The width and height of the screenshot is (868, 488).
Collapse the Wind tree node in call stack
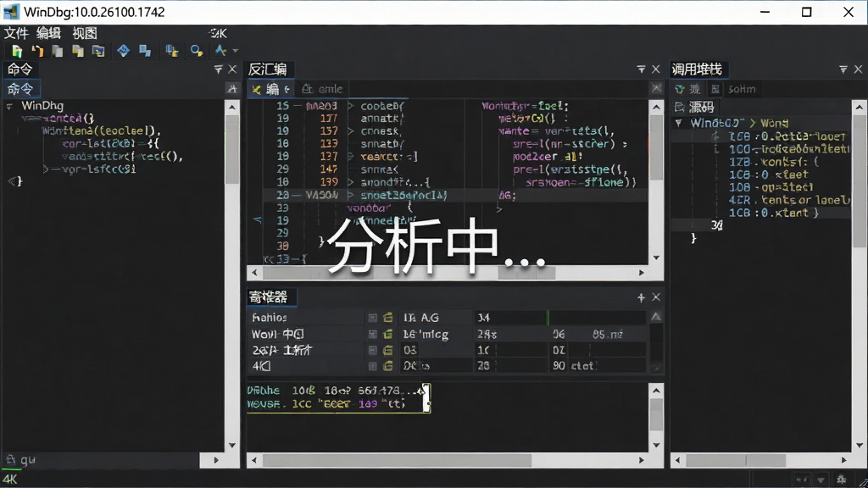(679, 123)
